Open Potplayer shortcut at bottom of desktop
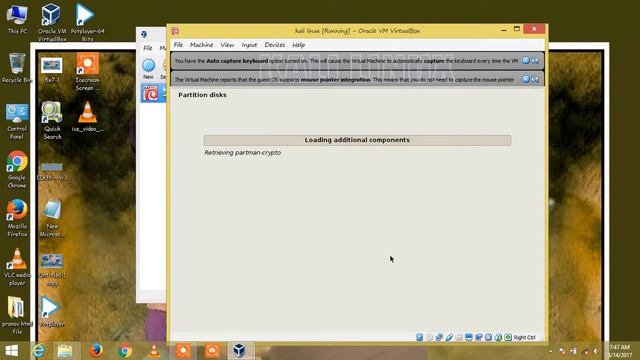Screen dimensions: 640x360 click(x=52, y=312)
